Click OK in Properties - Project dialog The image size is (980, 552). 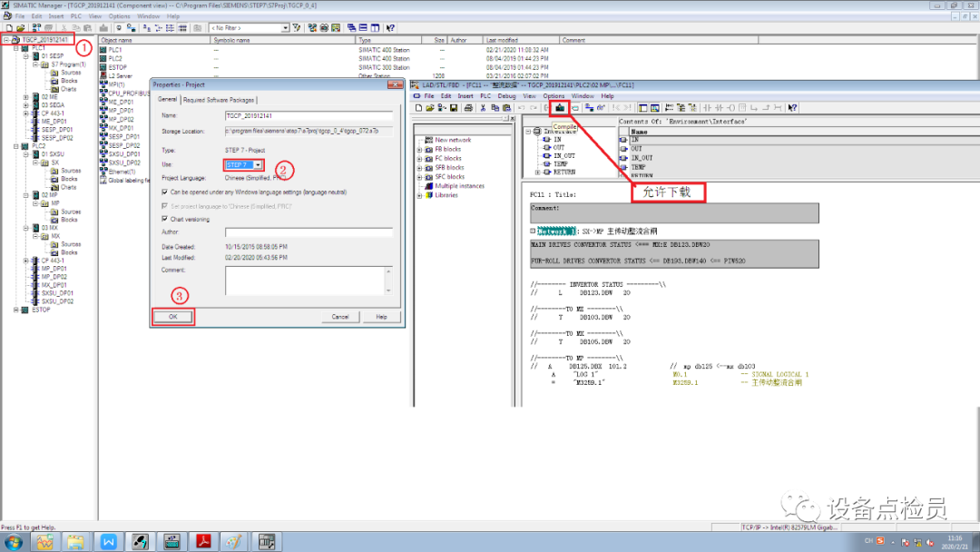point(173,317)
